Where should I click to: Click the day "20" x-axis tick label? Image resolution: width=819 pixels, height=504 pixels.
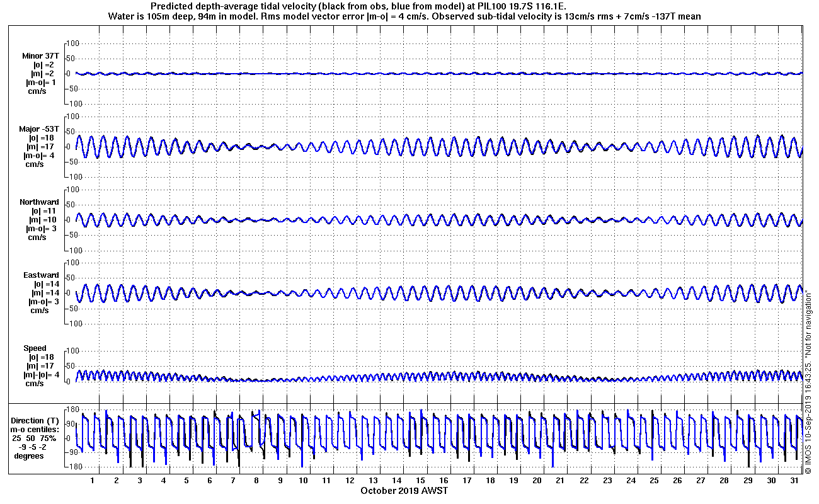click(537, 480)
